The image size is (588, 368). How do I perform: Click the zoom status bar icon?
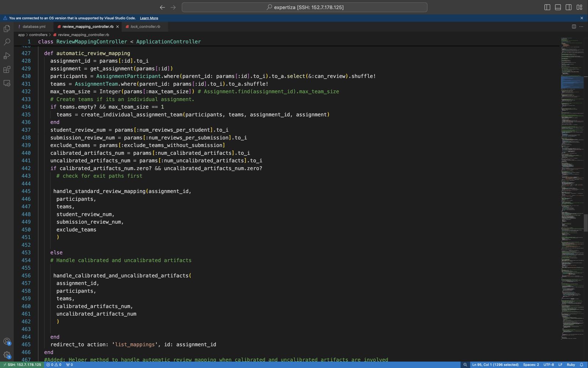465,365
